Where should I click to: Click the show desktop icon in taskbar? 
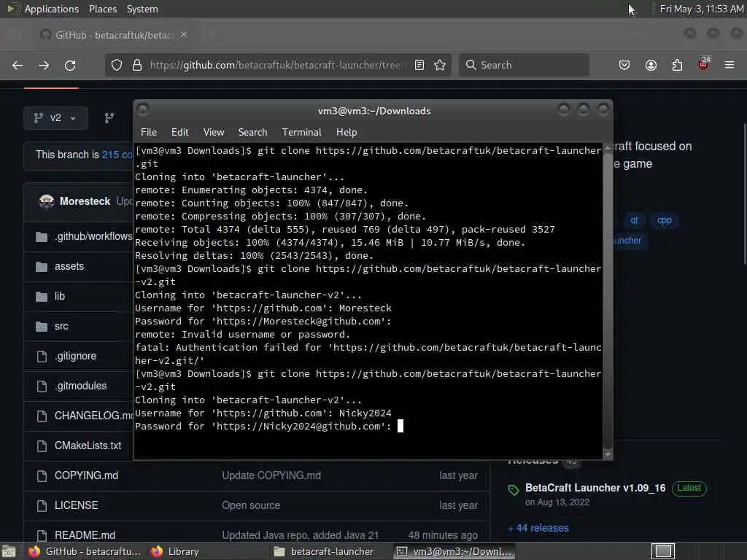(x=9, y=552)
